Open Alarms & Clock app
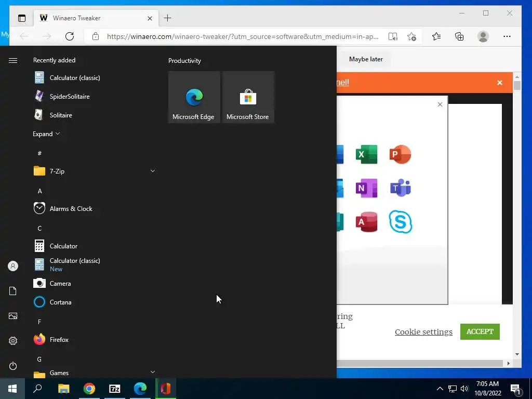This screenshot has height=399, width=532. (63, 209)
